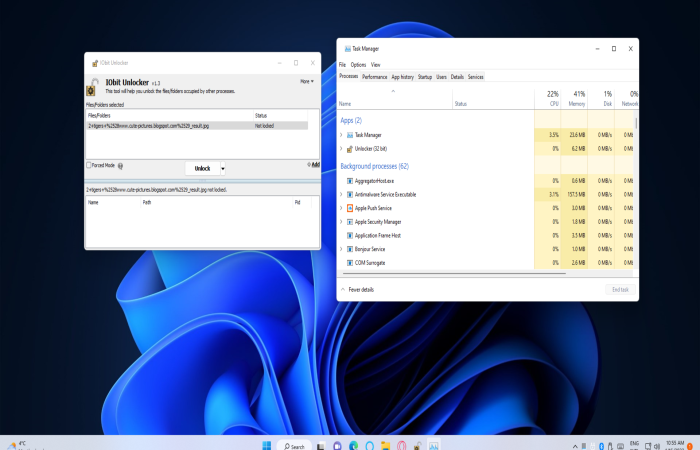Click the Unlock button
The width and height of the screenshot is (700, 450).
pyautogui.click(x=202, y=168)
